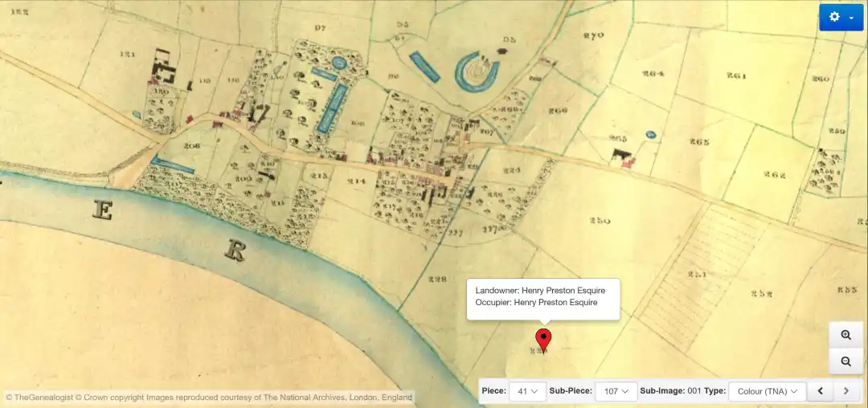Click plot 214 beside the road
Viewport: 868px width, 408px height.
(355, 182)
